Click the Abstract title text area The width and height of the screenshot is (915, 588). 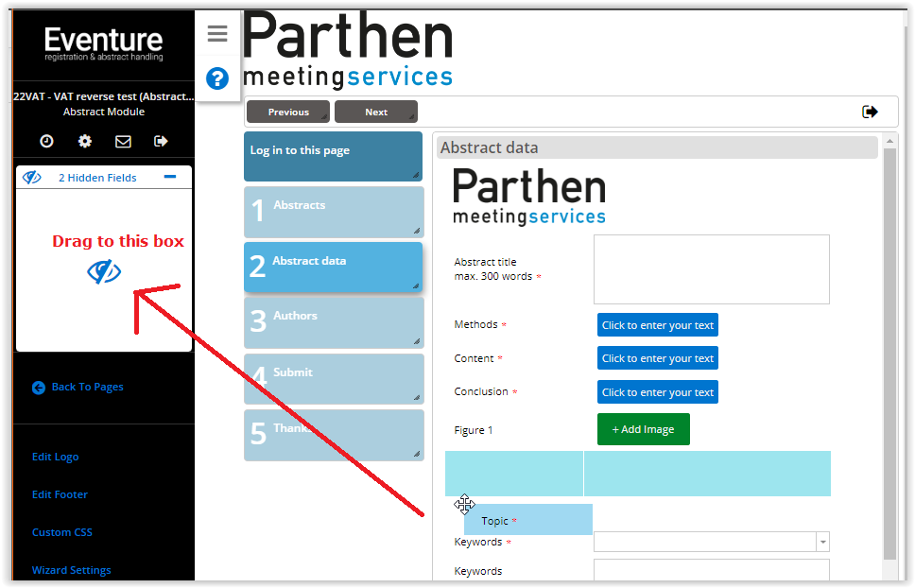pyautogui.click(x=712, y=269)
